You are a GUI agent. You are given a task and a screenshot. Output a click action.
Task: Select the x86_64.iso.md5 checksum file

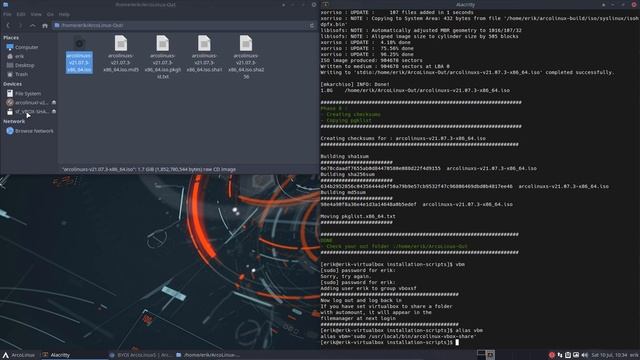pos(121,54)
